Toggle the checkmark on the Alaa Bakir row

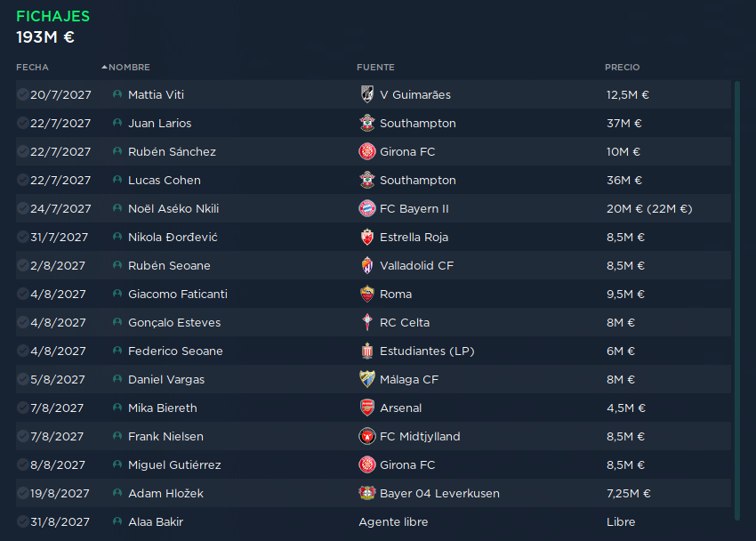(22, 521)
